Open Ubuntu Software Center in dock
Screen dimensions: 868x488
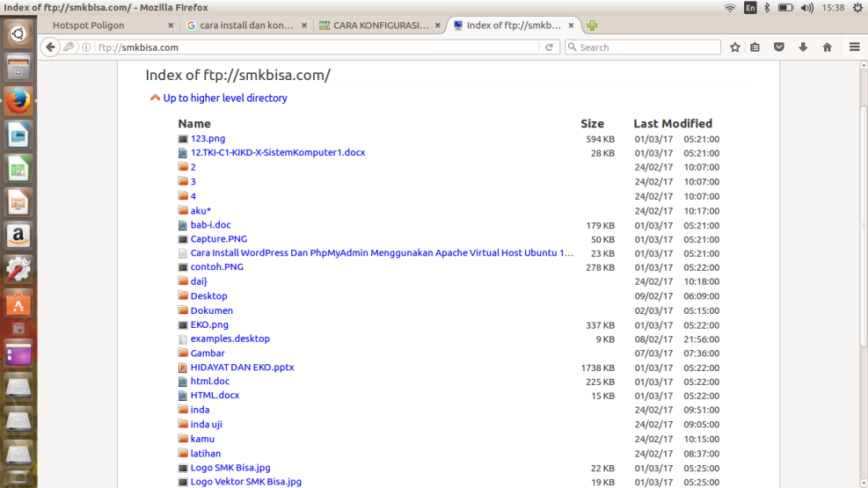18,303
